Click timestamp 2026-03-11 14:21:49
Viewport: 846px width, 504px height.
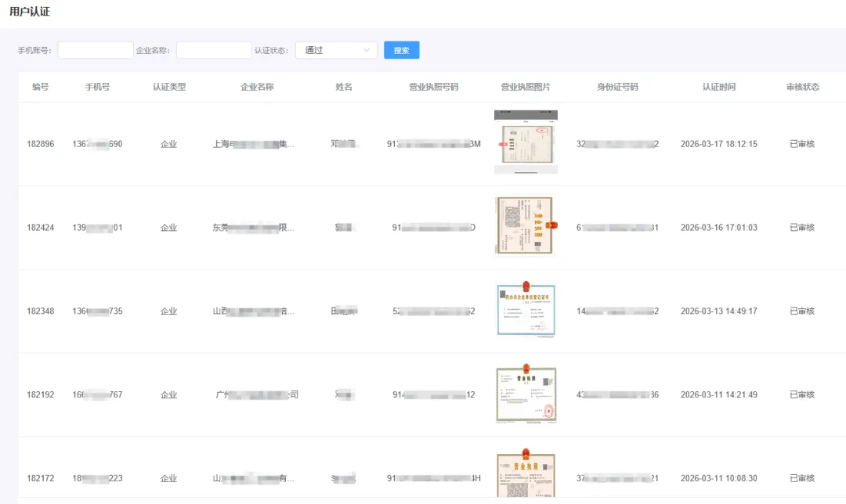pos(718,395)
